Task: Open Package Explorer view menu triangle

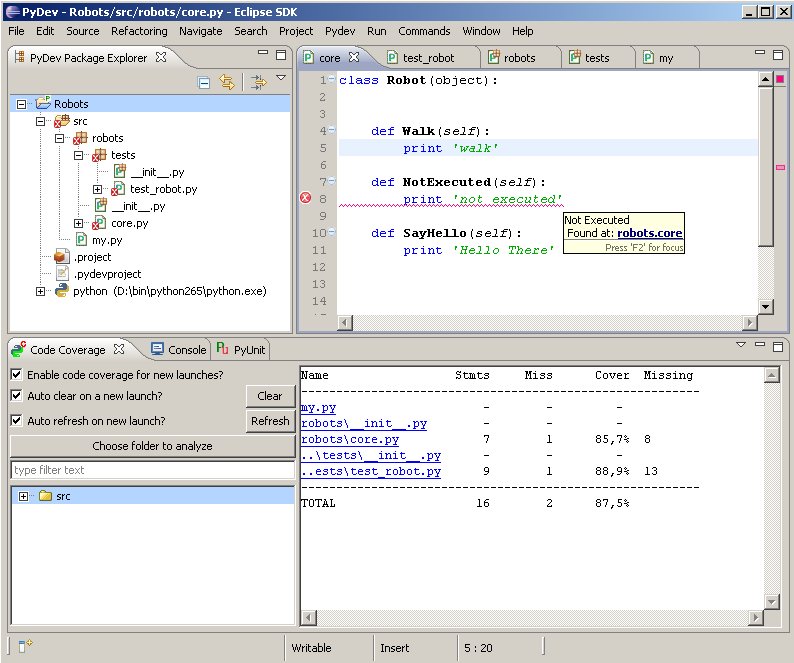Action: pos(281,78)
